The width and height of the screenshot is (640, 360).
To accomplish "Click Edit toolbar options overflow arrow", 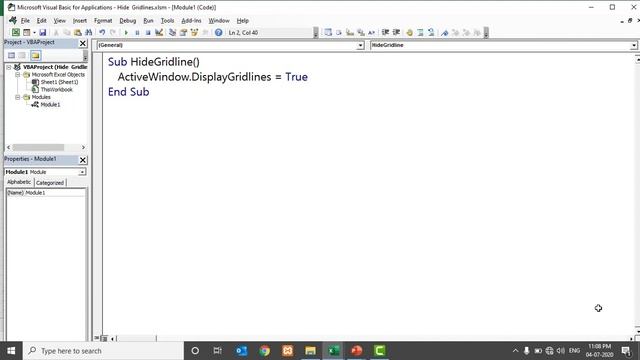I will (x=486, y=33).
